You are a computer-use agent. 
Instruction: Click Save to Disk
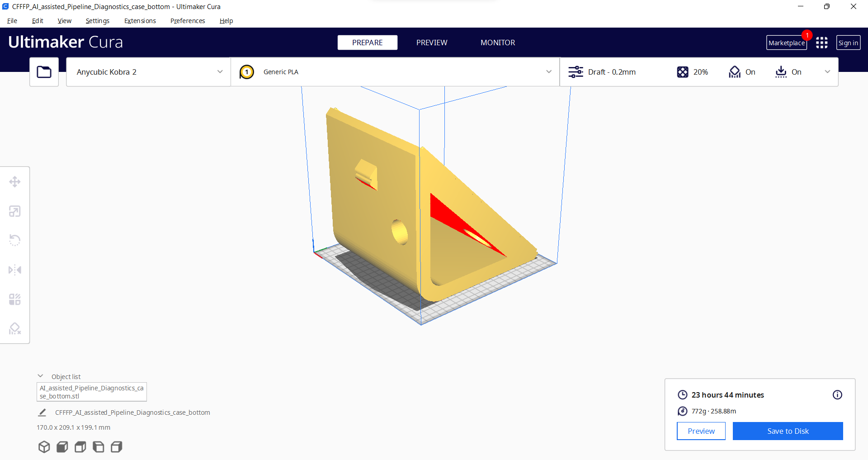click(x=788, y=431)
